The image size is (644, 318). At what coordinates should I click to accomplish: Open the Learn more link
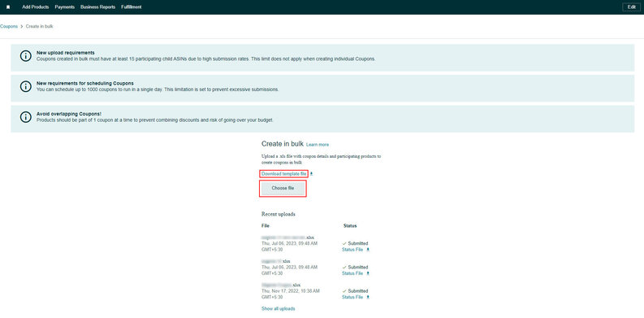tap(318, 145)
